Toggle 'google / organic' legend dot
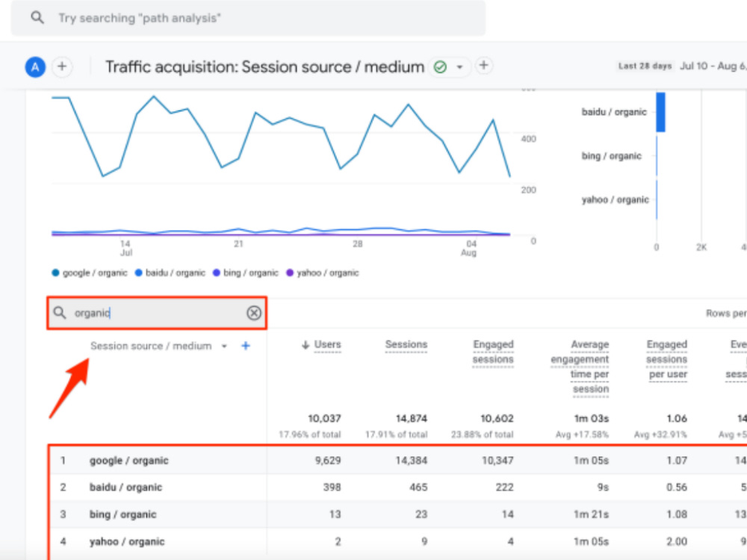 pyautogui.click(x=55, y=273)
